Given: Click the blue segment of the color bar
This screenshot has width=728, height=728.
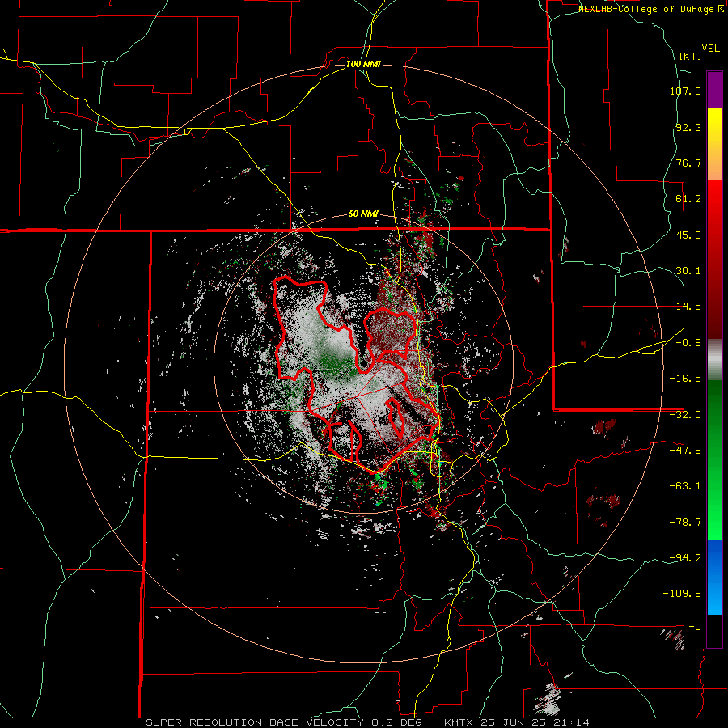Looking at the screenshot, I should (x=714, y=577).
